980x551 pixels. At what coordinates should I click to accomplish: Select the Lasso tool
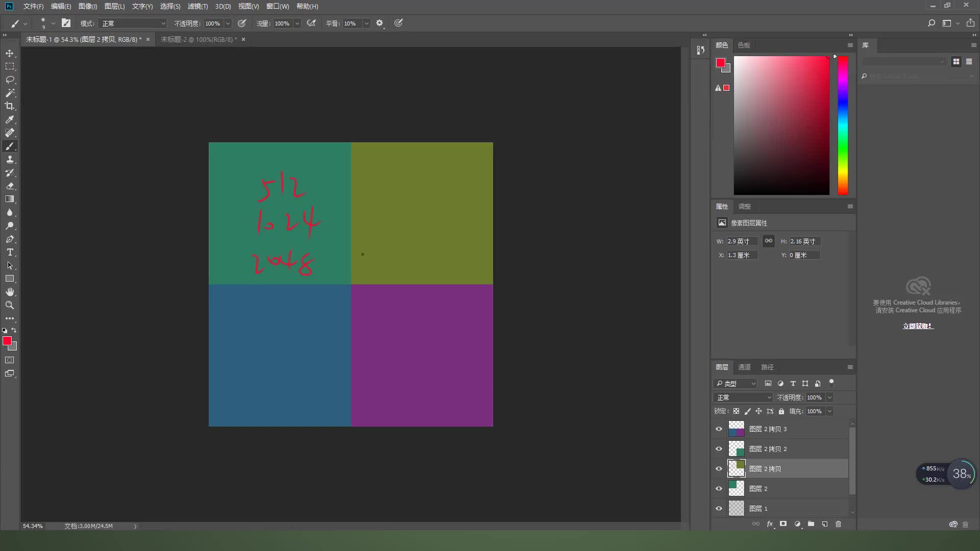pyautogui.click(x=10, y=80)
